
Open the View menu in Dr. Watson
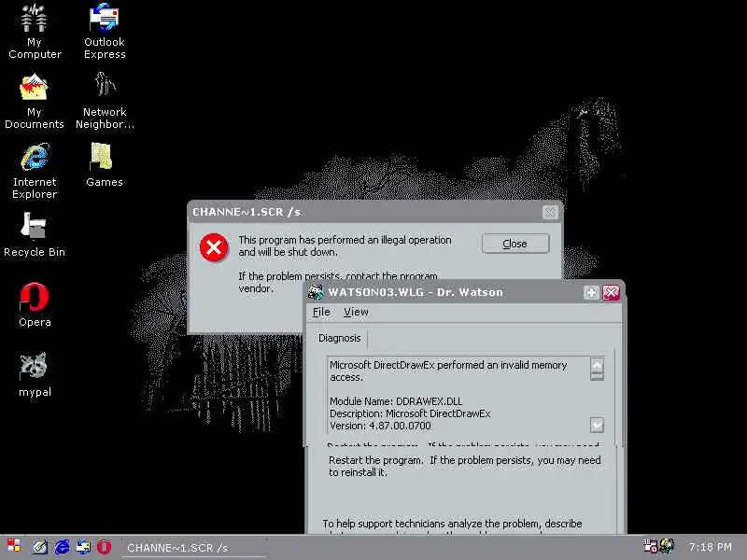click(x=356, y=312)
